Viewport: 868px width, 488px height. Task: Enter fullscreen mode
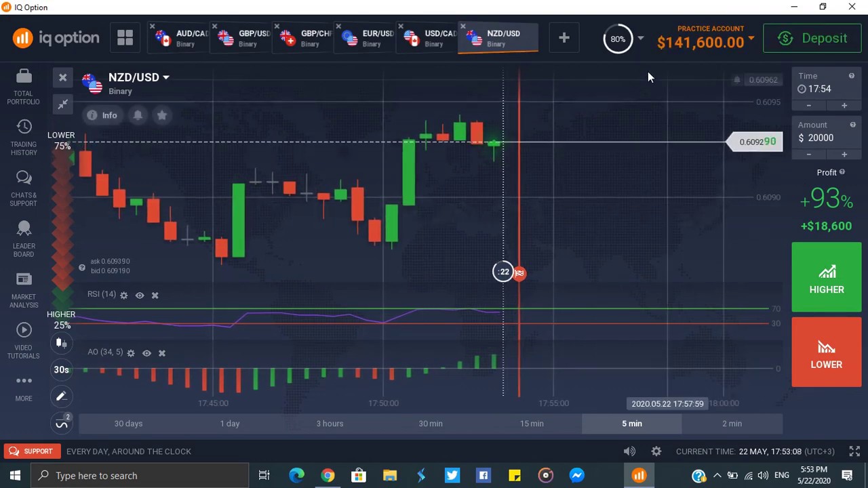(x=854, y=451)
